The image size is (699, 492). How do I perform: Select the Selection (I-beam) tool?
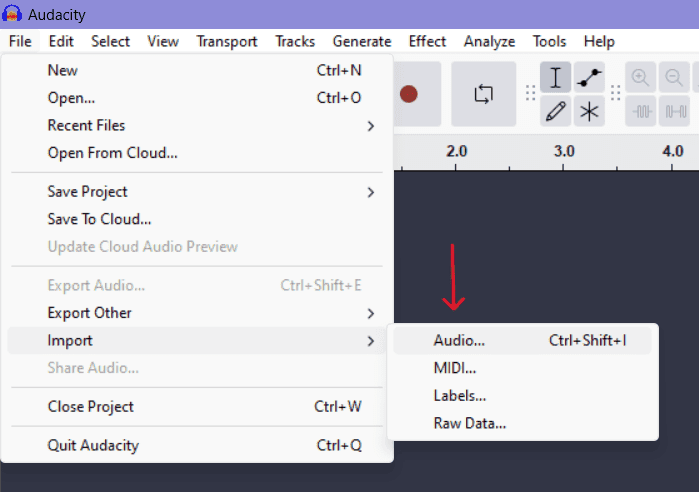(555, 78)
